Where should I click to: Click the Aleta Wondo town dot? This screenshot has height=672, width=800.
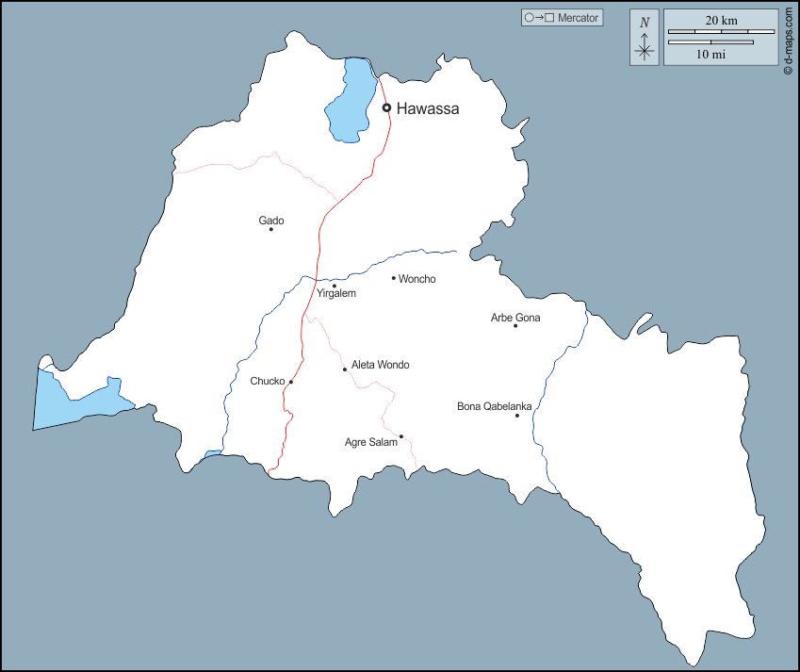(x=345, y=369)
